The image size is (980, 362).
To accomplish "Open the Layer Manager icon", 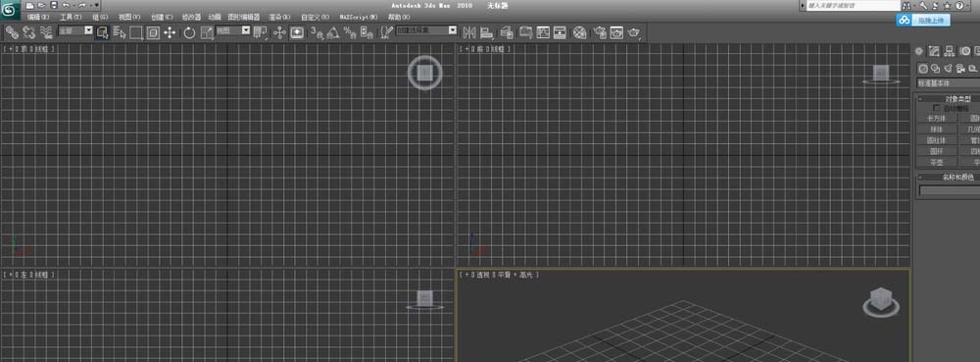I will click(x=507, y=32).
